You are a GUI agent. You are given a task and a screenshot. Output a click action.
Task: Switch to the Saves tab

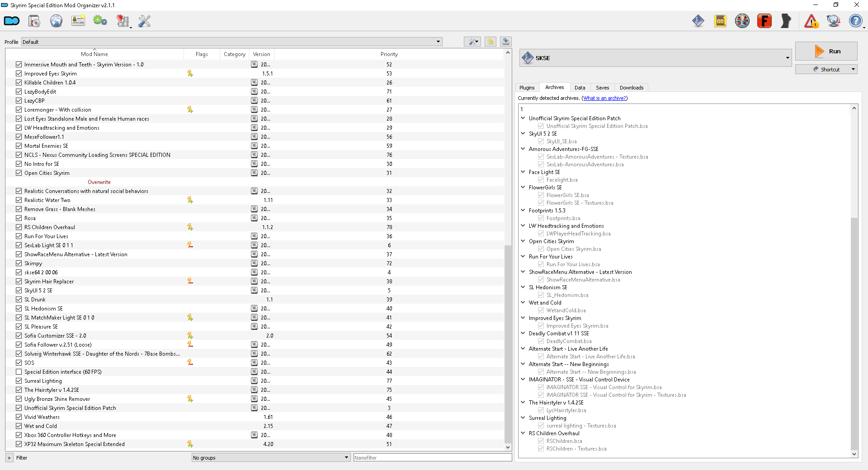[602, 88]
